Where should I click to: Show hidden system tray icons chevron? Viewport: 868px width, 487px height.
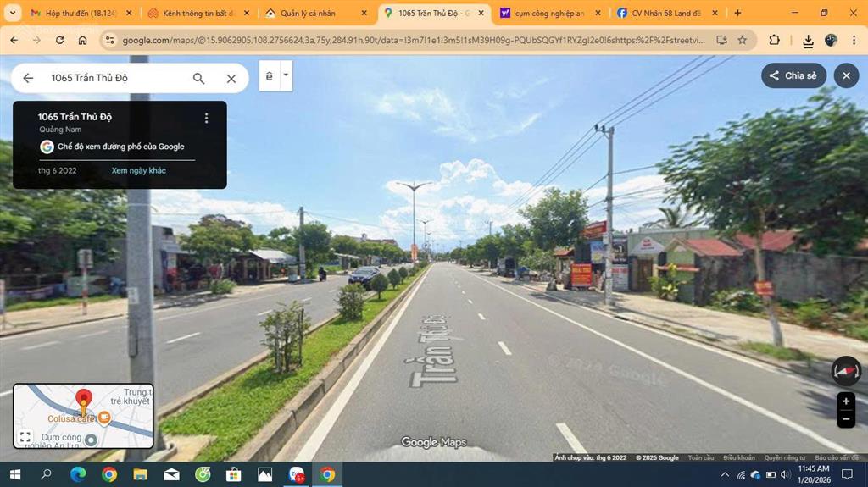coord(725,474)
